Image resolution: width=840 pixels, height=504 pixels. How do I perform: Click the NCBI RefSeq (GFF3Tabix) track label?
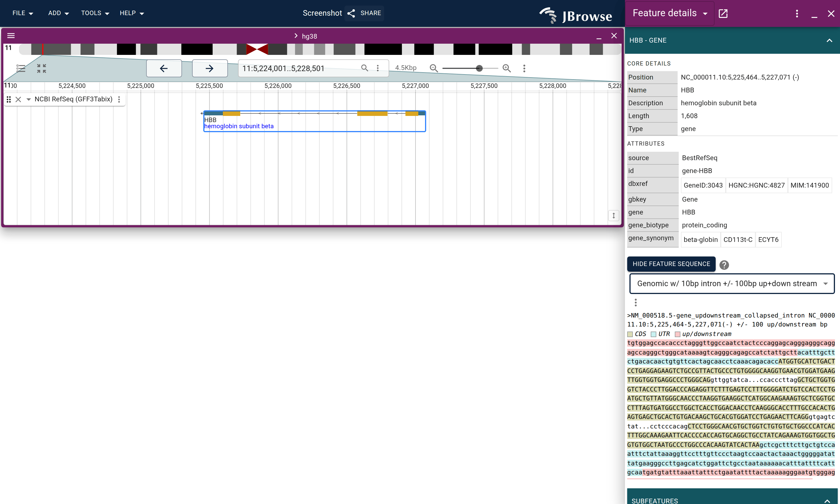tap(73, 99)
